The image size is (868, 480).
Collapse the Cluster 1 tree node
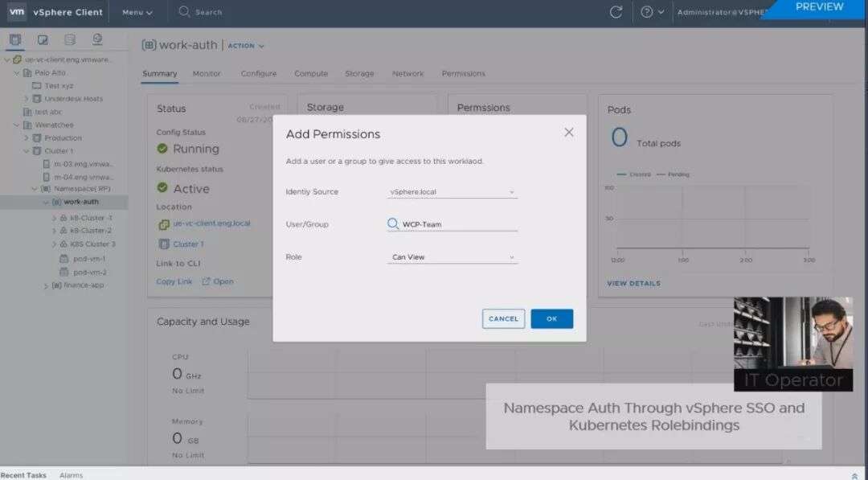[26, 151]
